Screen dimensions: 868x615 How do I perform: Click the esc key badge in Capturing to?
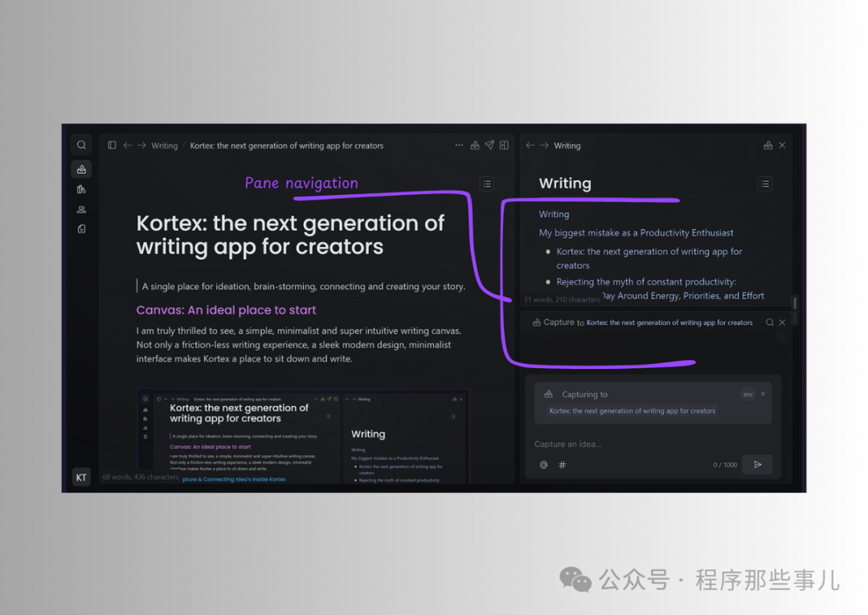[x=748, y=394]
